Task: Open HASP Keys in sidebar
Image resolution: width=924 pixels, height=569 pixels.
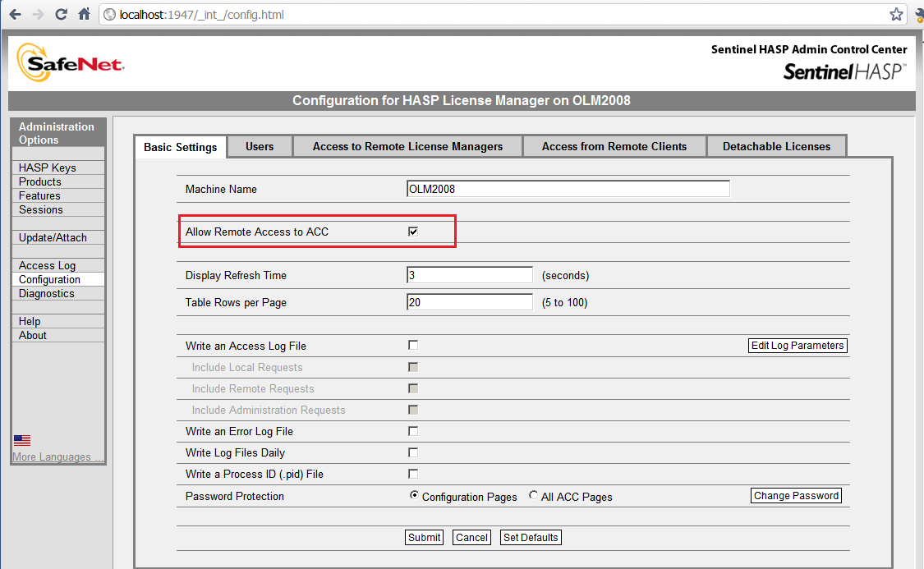Action: pyautogui.click(x=57, y=167)
